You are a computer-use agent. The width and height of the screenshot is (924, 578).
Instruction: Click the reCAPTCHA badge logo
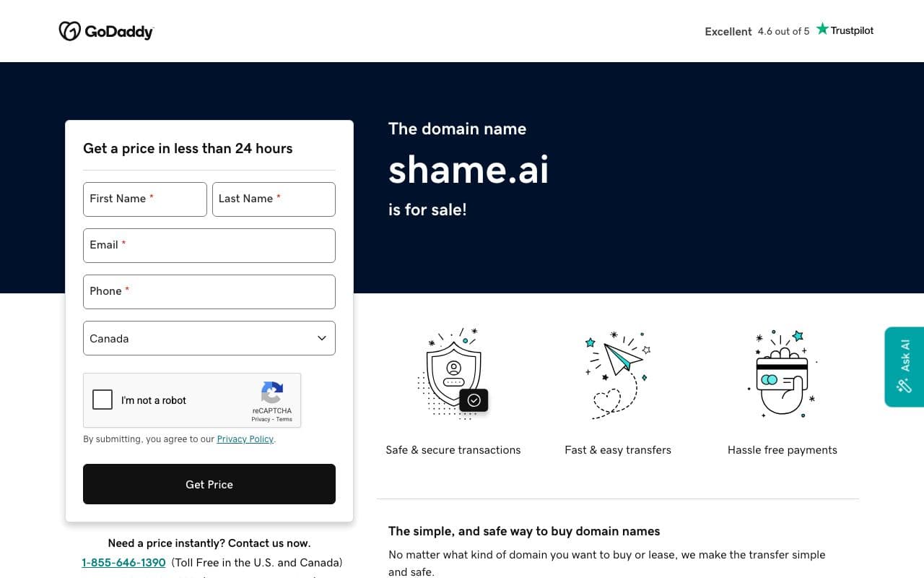point(272,394)
